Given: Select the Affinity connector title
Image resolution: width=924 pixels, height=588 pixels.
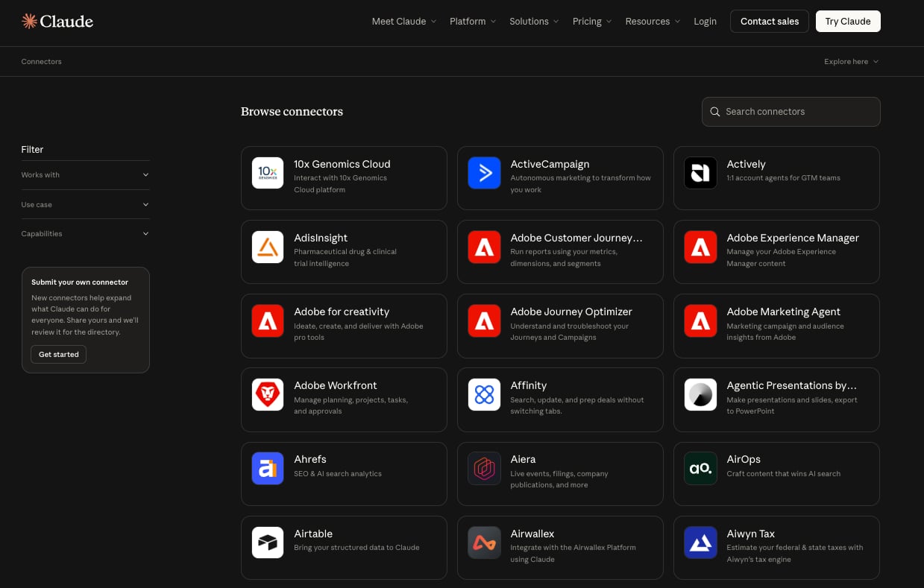Looking at the screenshot, I should (x=529, y=385).
